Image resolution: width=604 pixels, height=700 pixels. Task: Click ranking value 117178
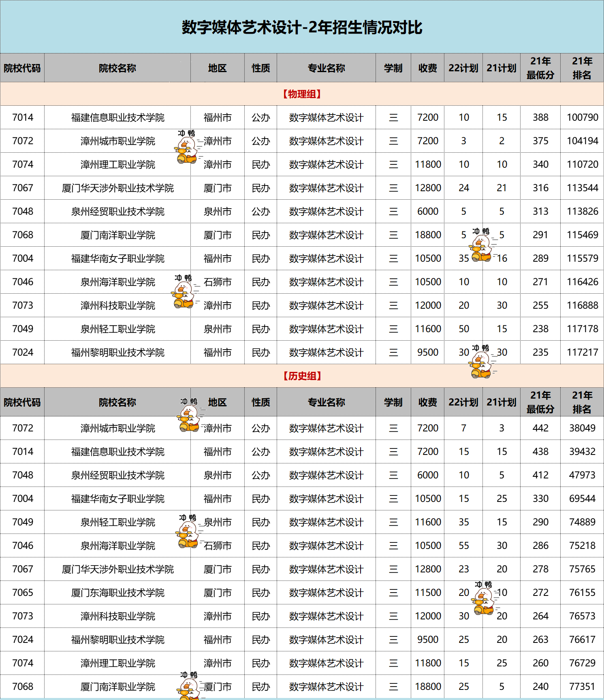[582, 329]
